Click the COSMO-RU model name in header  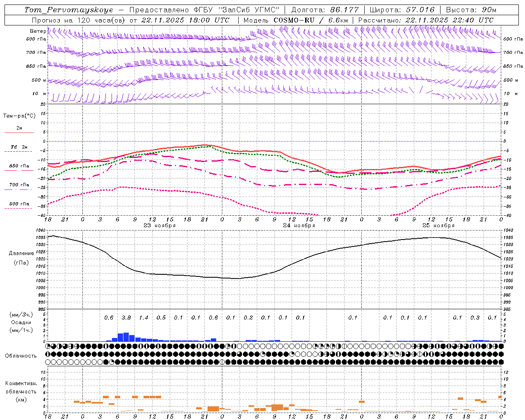coord(291,20)
